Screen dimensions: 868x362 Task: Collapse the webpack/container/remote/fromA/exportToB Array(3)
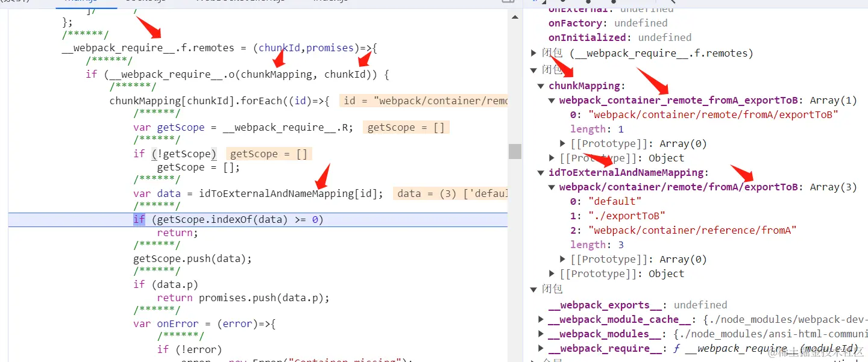[552, 187]
